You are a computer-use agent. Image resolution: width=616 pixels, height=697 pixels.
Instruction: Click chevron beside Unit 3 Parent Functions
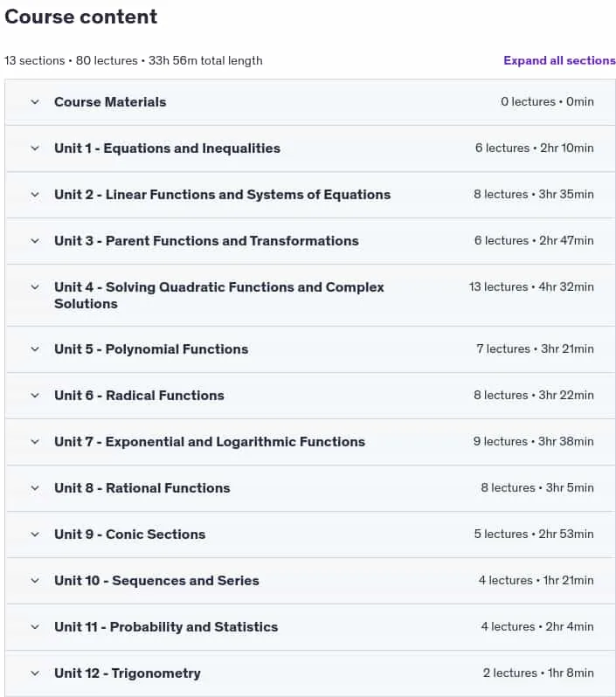[x=35, y=241]
